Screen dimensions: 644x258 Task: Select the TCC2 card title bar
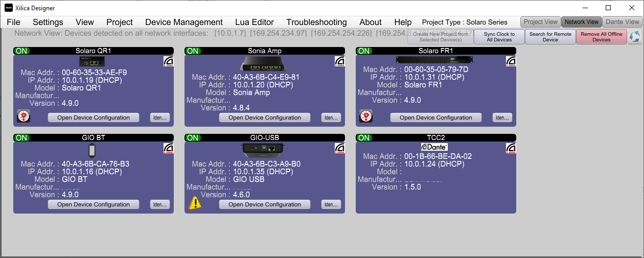click(x=436, y=138)
